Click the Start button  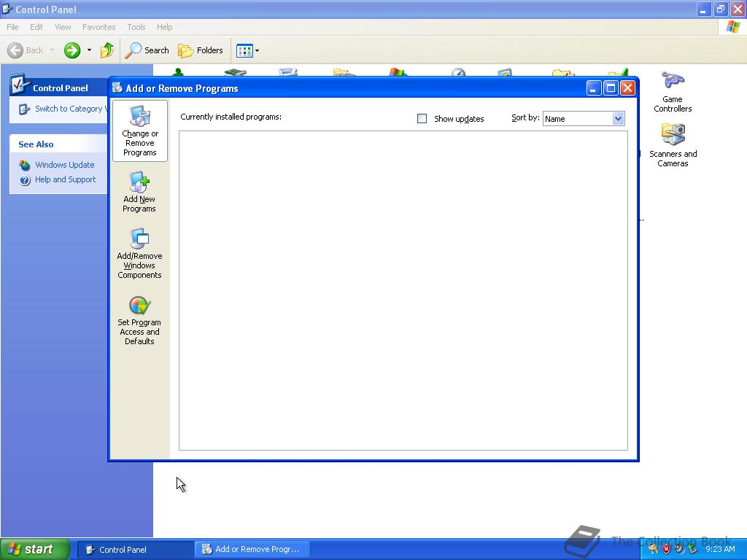35,550
